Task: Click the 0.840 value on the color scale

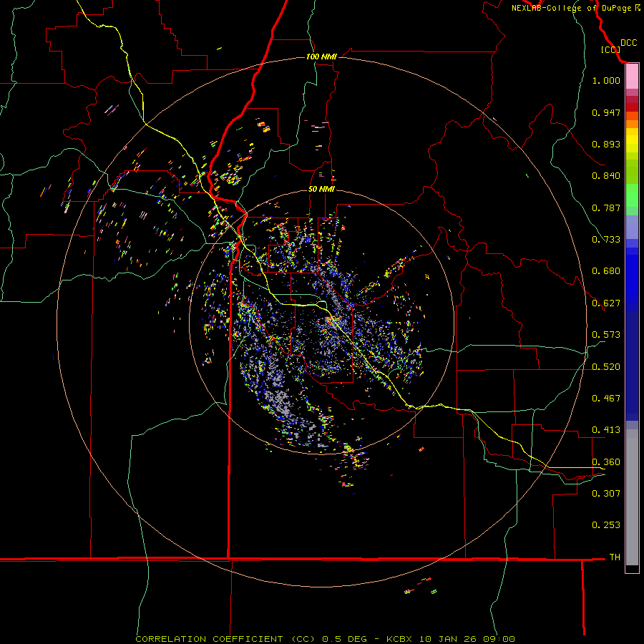Action: pyautogui.click(x=606, y=176)
